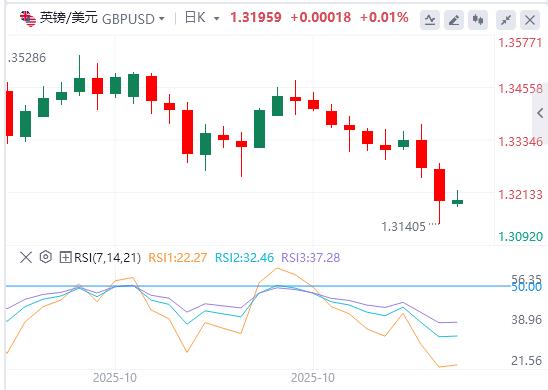
Task: Expand RSI panel with plus icon
Action: tap(65, 258)
